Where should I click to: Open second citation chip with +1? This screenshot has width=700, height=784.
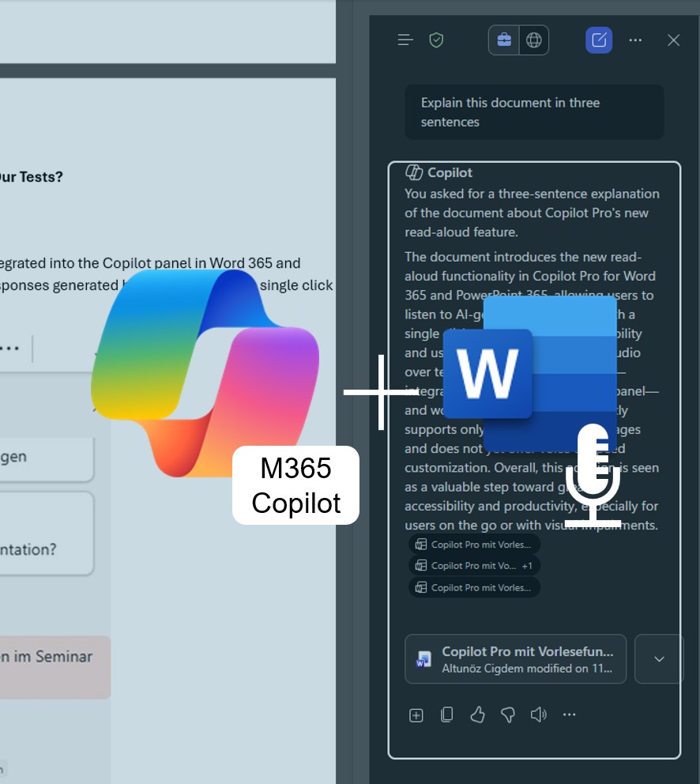point(475,566)
